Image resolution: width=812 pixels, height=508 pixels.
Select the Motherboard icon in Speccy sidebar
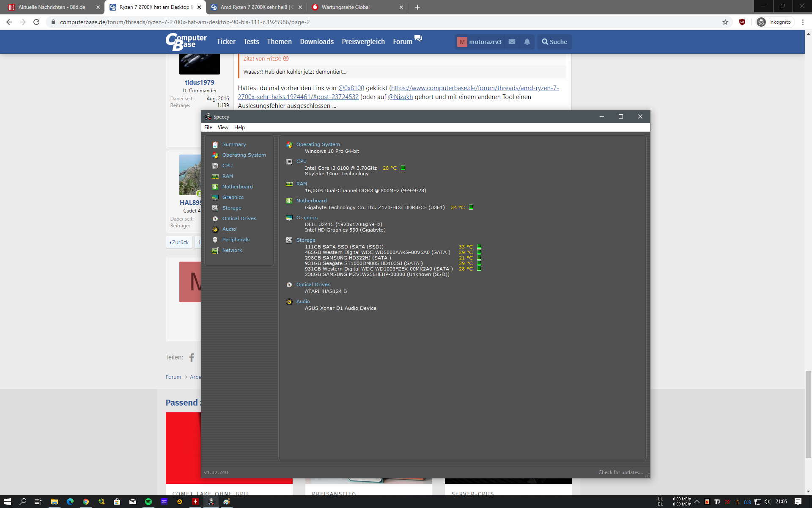[215, 187]
